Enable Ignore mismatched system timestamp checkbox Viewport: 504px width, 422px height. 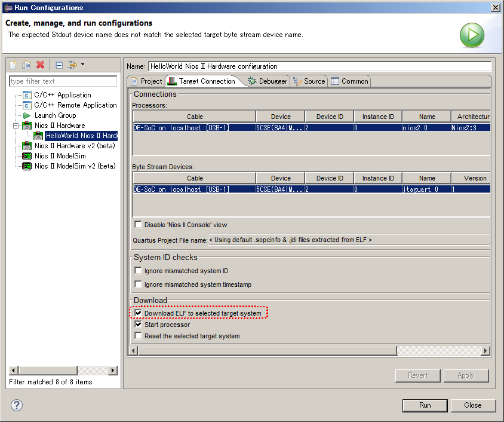click(x=138, y=285)
